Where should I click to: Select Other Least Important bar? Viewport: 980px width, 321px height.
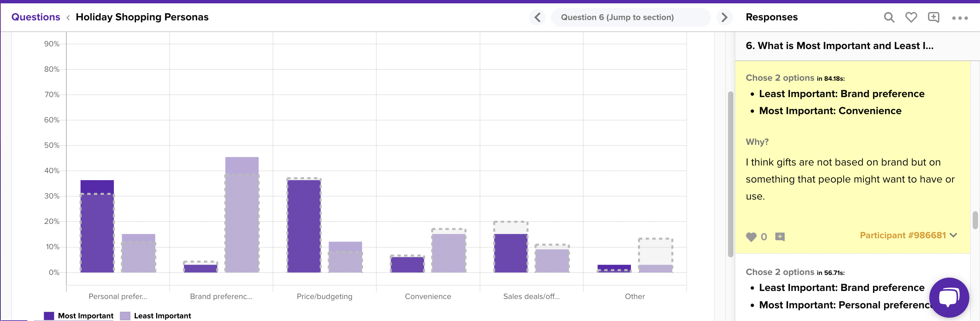point(655,269)
